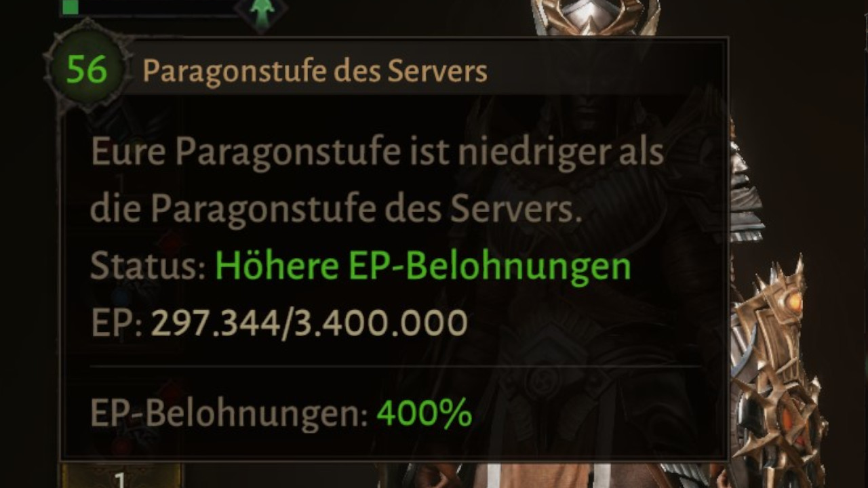Click the EP value 297.344/3.400.000
The width and height of the screenshot is (868, 488).
click(309, 323)
